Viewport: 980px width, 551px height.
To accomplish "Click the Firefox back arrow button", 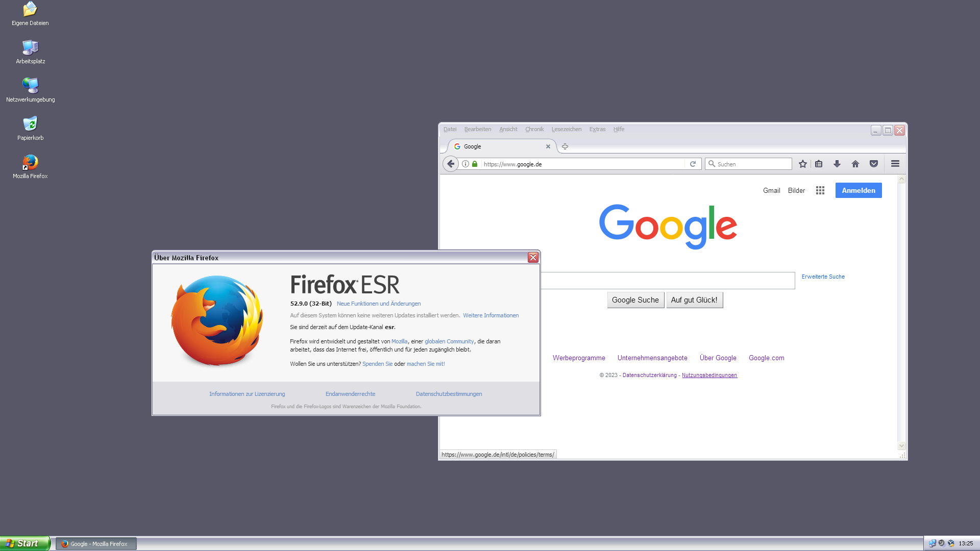I will click(x=450, y=164).
